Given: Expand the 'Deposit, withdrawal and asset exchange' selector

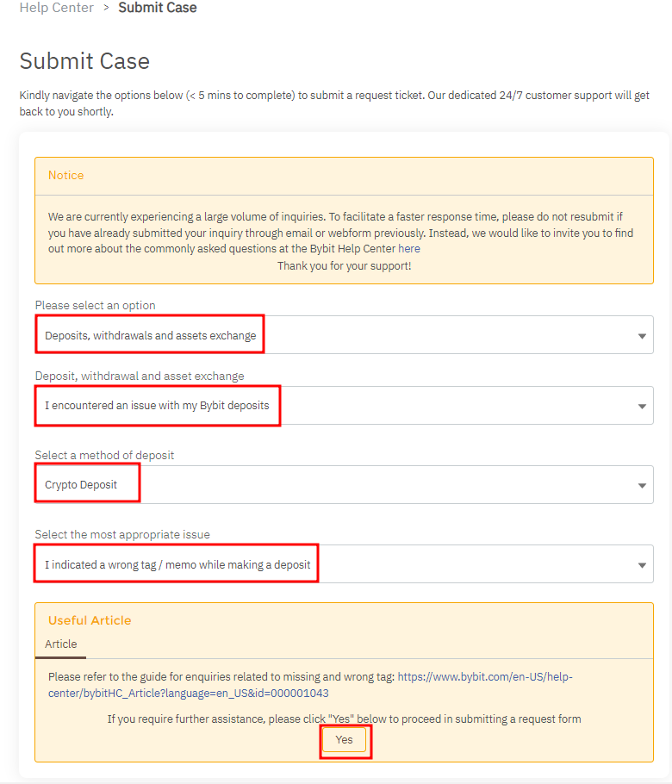Looking at the screenshot, I should click(x=343, y=406).
